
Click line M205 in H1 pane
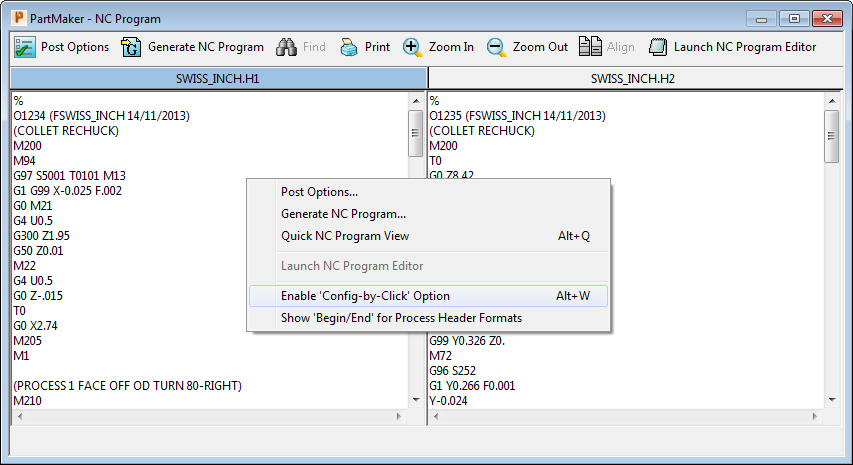(27, 340)
